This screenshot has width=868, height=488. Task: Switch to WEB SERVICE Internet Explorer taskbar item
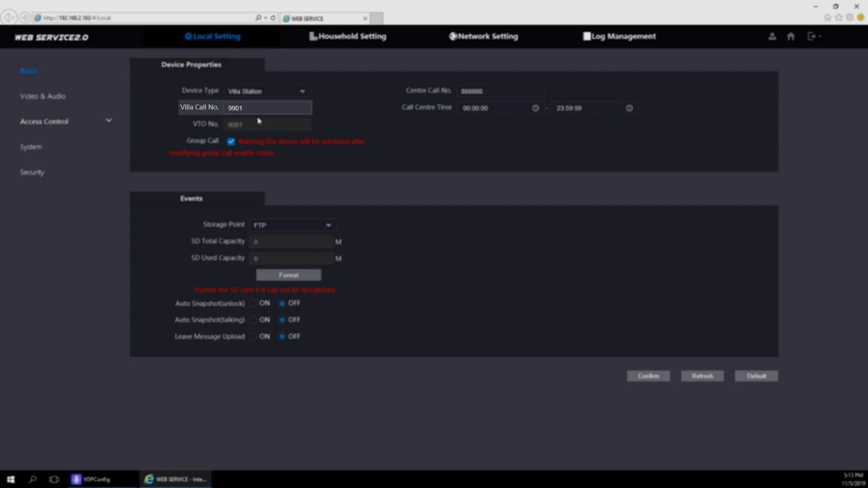tap(176, 479)
